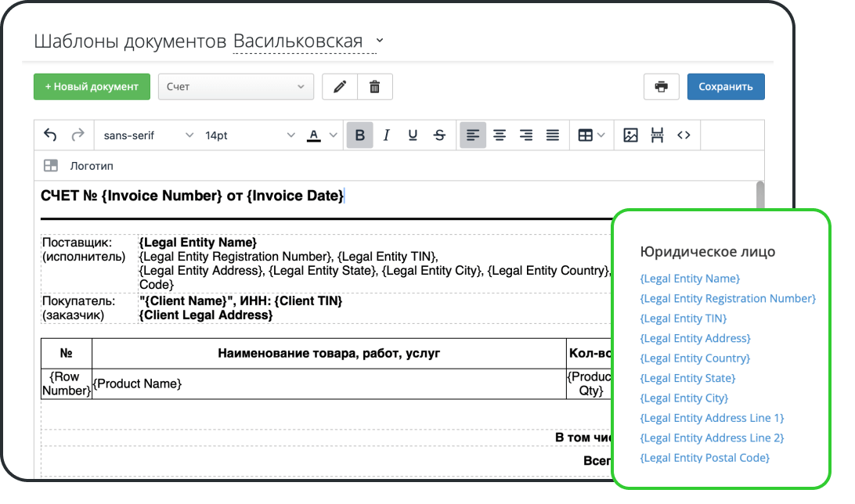Screen dimensions: 855x504
Task: Click the edit pencil icon
Action: point(339,86)
